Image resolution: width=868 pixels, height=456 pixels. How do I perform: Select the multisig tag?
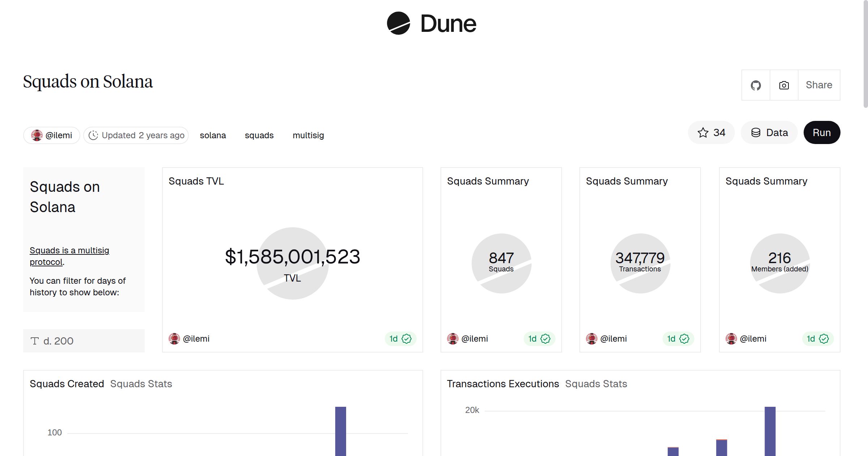308,135
